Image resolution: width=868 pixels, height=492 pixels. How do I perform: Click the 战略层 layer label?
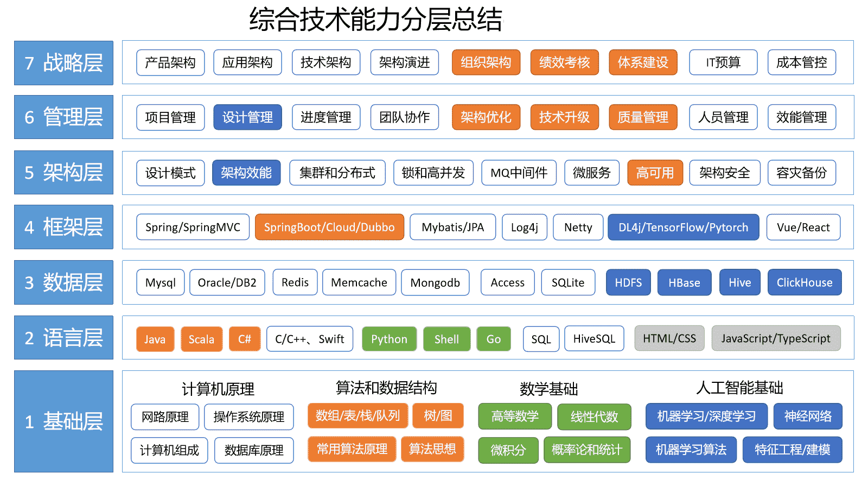click(x=63, y=63)
